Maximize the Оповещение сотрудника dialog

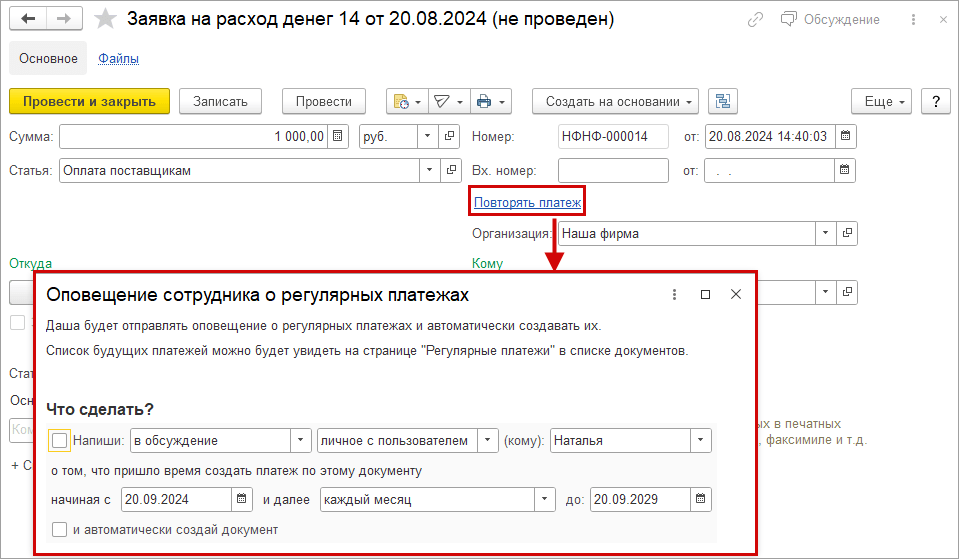click(x=705, y=295)
